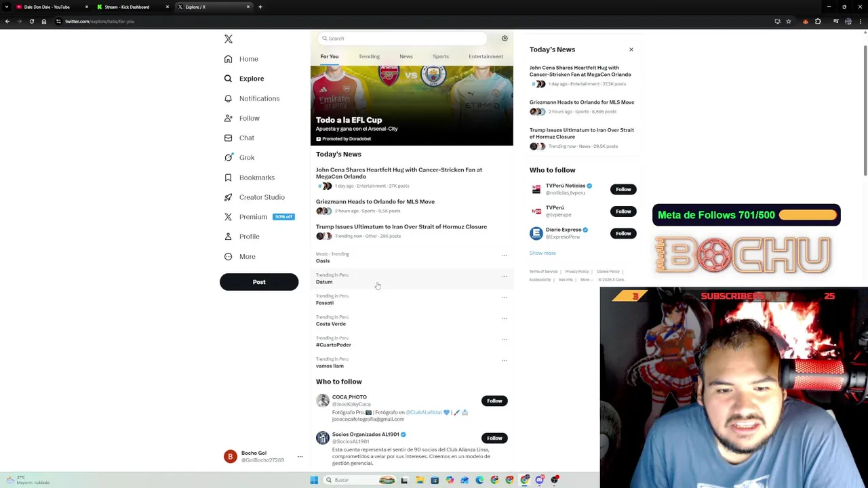The width and height of the screenshot is (868, 488).
Task: Open the 50% off Premium badge
Action: pyautogui.click(x=283, y=217)
